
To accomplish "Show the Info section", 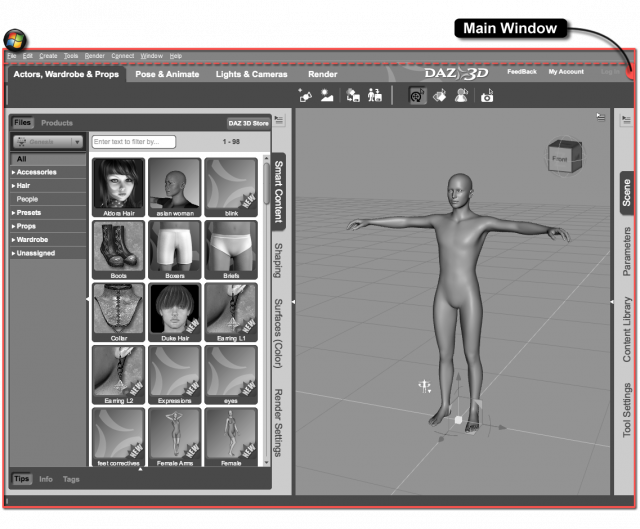I will pyautogui.click(x=46, y=479).
